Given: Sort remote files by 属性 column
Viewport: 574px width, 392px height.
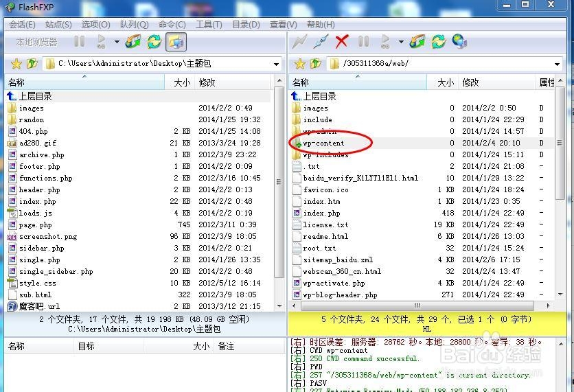Looking at the screenshot, I should tap(546, 82).
